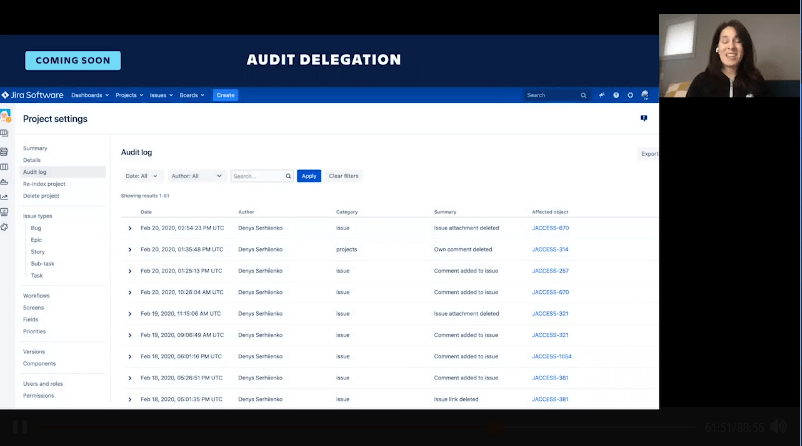Open the Projects menu
802x446 pixels.
[x=129, y=95]
